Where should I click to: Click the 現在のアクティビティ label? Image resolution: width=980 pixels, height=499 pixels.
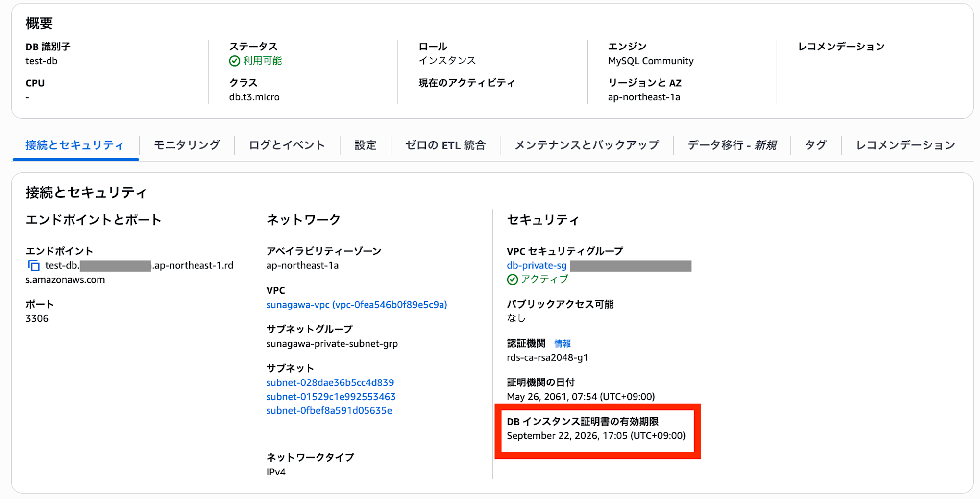(466, 83)
